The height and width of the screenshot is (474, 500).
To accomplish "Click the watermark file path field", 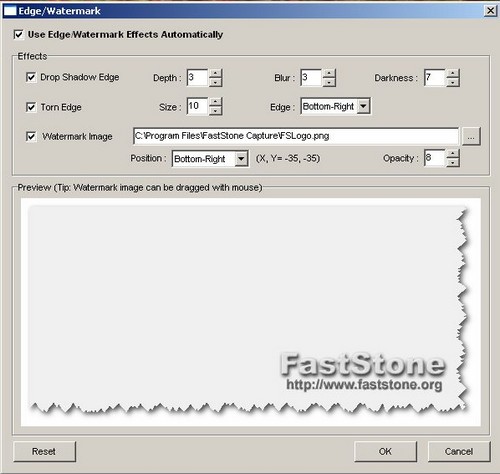I will pos(296,136).
